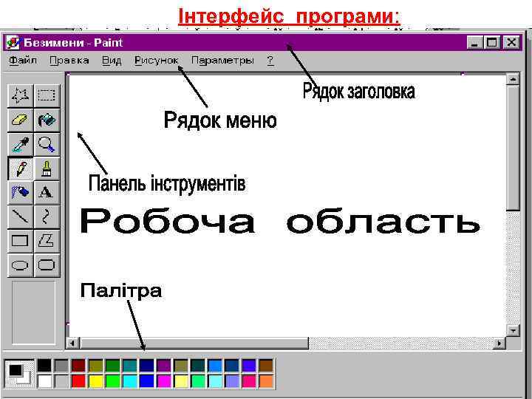Image resolution: width=532 pixels, height=399 pixels.
Task: Pick the pale yellow color swatch
Action: (181, 381)
